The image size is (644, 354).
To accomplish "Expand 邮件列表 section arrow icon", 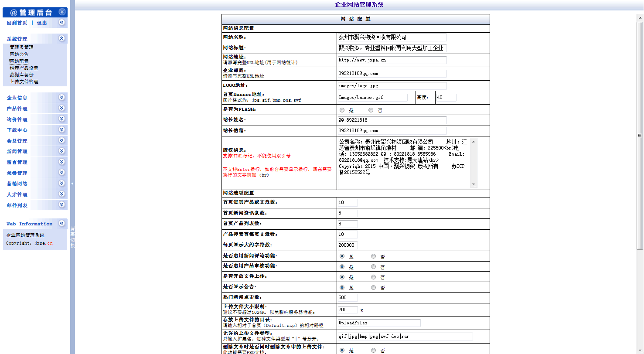I will point(61,204).
